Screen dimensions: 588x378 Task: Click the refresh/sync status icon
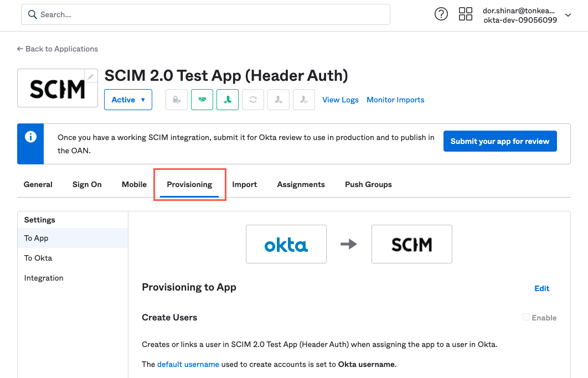pos(253,100)
